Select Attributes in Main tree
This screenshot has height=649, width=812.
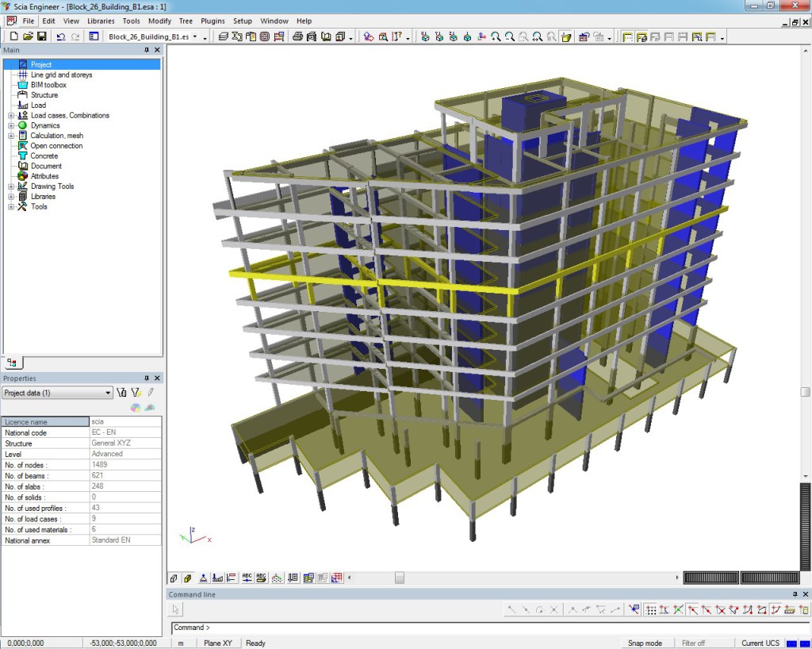[44, 176]
